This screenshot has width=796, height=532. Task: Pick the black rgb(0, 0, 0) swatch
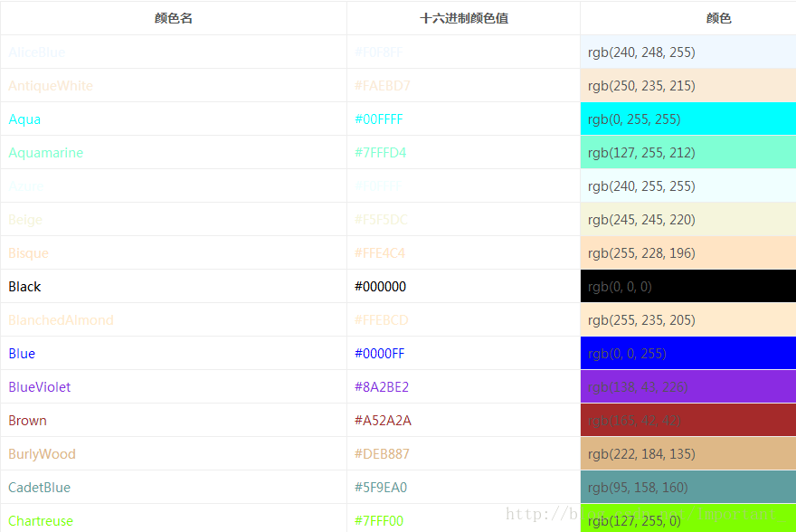tap(687, 287)
